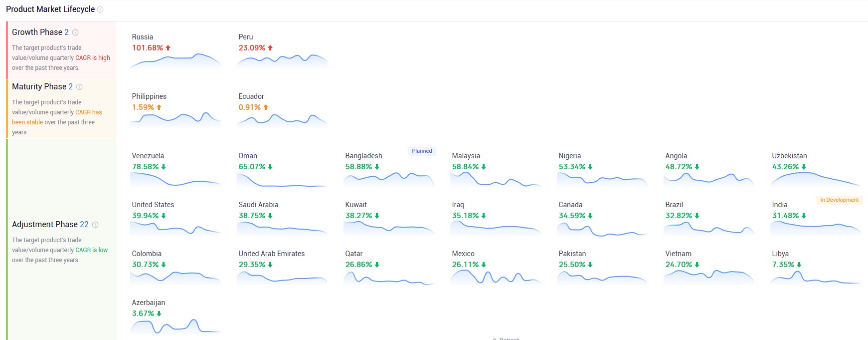
Task: Click Libya's green down arrow icon
Action: click(799, 265)
